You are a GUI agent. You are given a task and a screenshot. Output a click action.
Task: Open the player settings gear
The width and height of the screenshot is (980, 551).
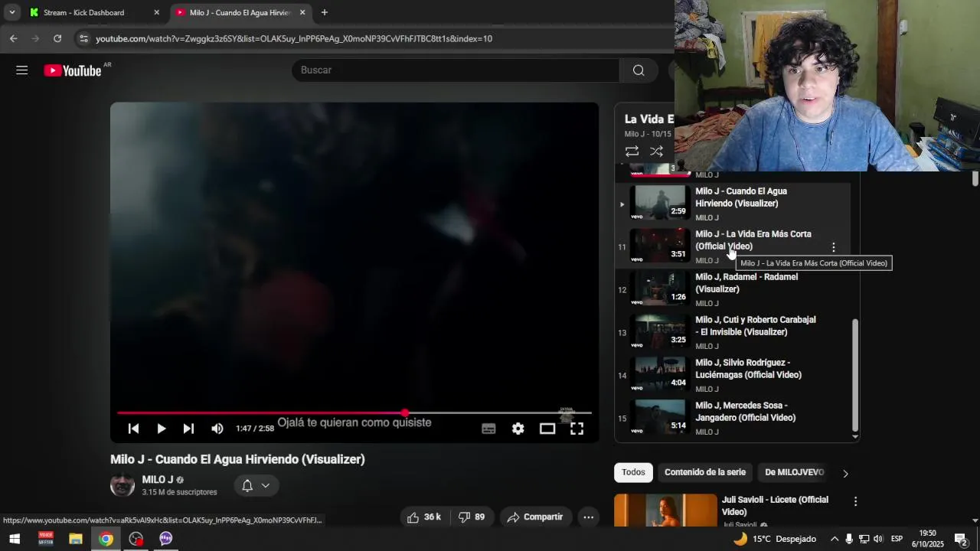(518, 429)
